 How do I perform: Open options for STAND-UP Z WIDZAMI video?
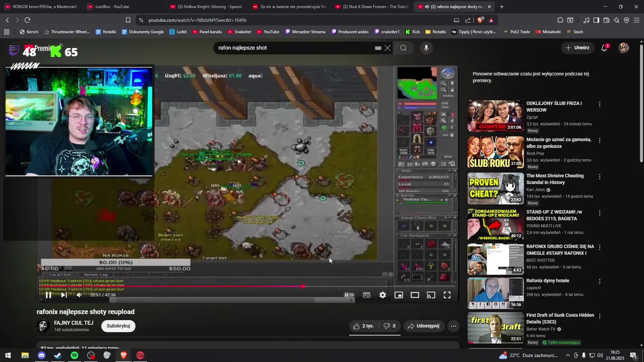coord(599,213)
